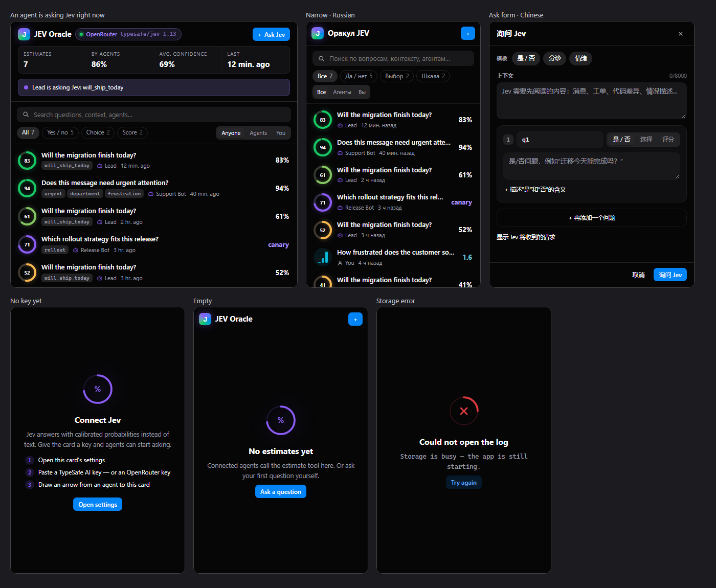Click the bar chart icon on the frustrated customer row
Image resolution: width=716 pixels, height=588 pixels.
(323, 257)
